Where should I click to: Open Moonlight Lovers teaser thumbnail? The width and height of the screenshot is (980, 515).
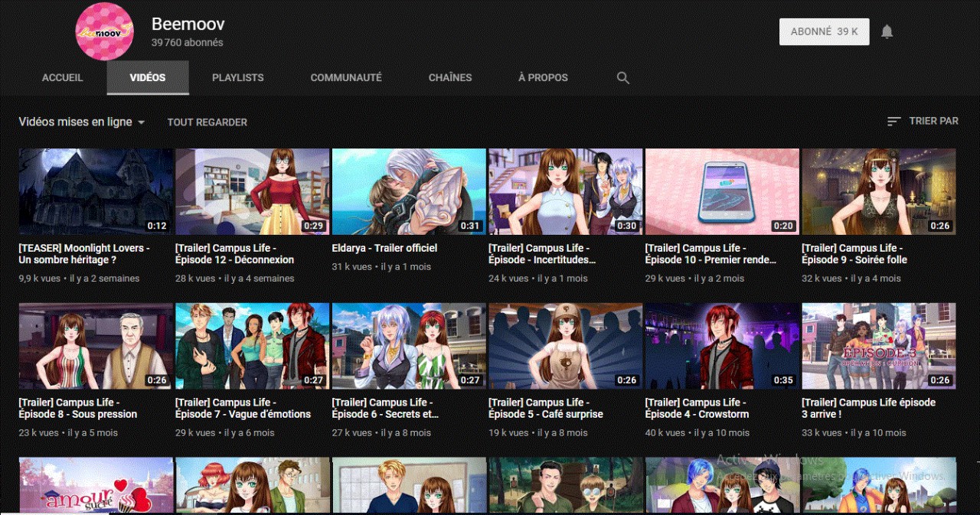pos(96,191)
